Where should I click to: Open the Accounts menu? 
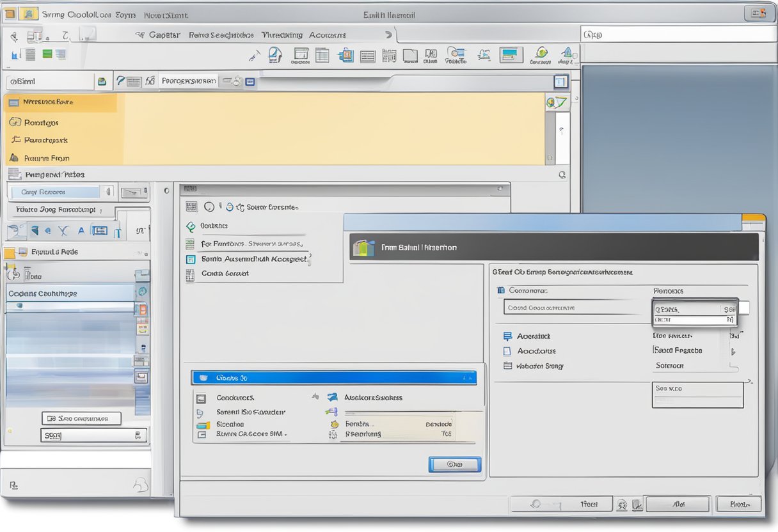pos(327,35)
